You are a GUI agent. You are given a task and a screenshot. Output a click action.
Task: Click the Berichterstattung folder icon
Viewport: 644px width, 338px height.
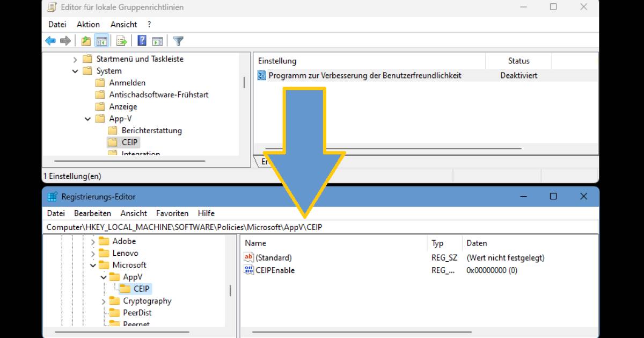point(112,131)
